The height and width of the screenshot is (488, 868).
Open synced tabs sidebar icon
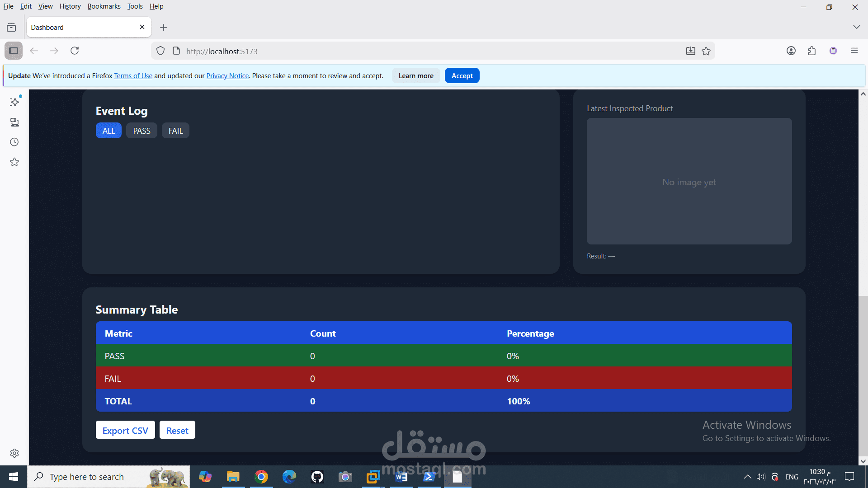14,122
